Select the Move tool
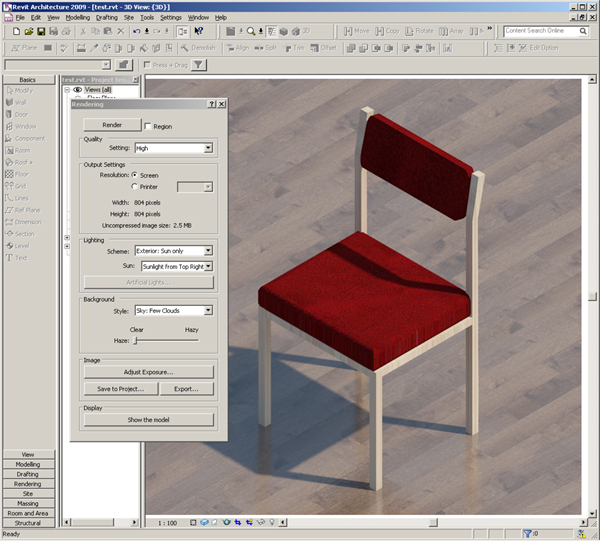 [x=356, y=31]
